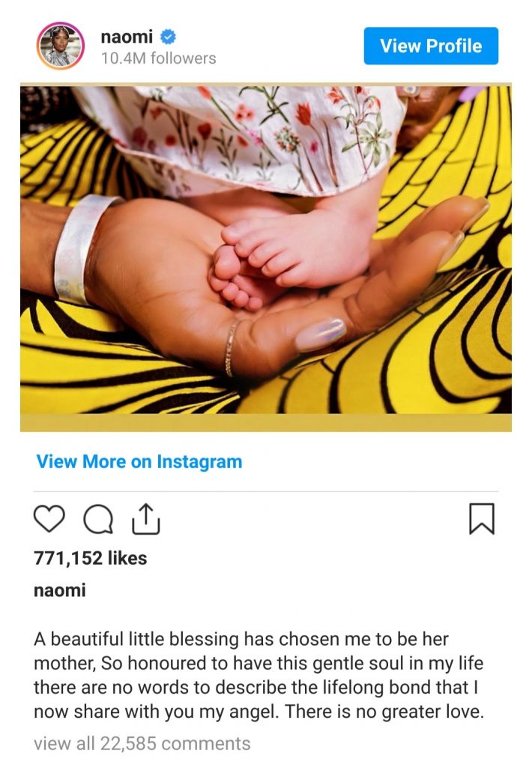Click the caption text about a little blessing
Screen dimensions: 532x768
tap(259, 675)
